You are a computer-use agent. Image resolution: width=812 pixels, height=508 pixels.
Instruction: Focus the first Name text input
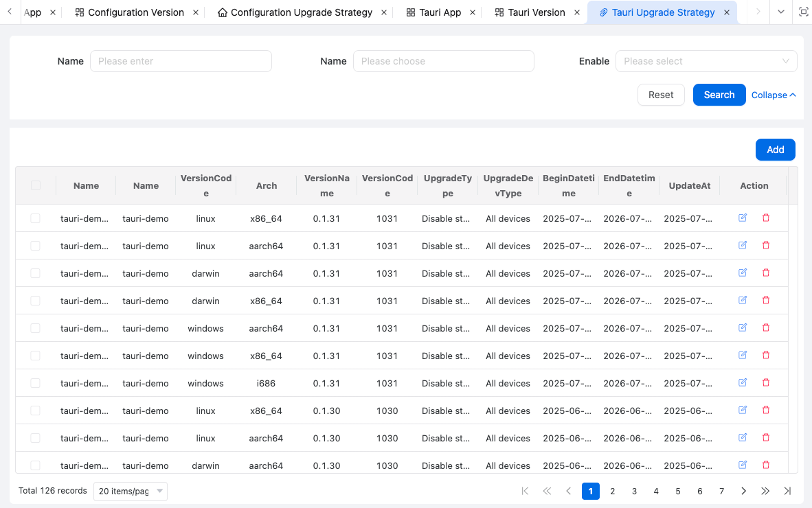click(181, 61)
